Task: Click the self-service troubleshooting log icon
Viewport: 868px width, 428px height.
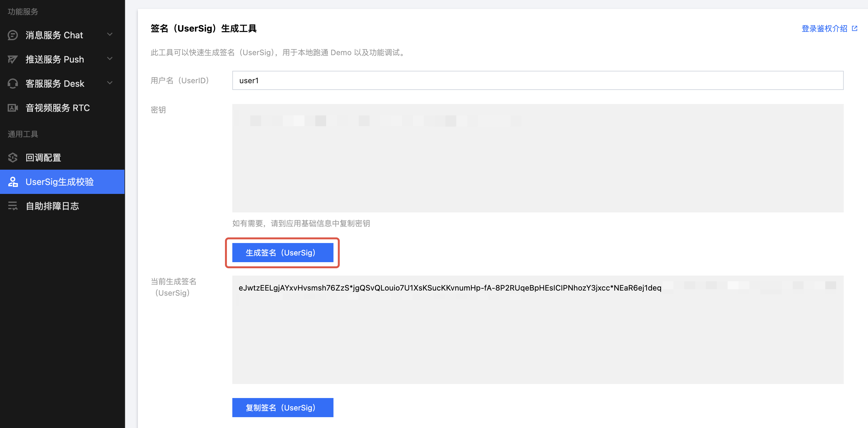Action: pos(13,206)
